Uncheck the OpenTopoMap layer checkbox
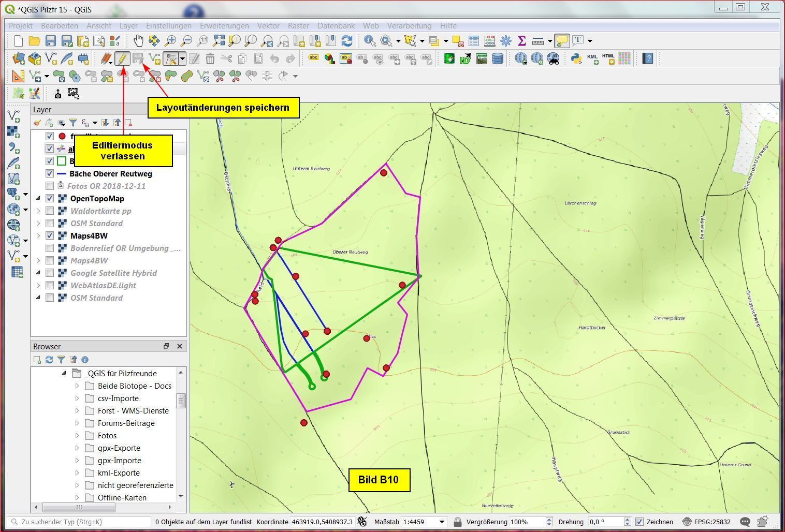This screenshot has height=532, width=785. (50, 199)
